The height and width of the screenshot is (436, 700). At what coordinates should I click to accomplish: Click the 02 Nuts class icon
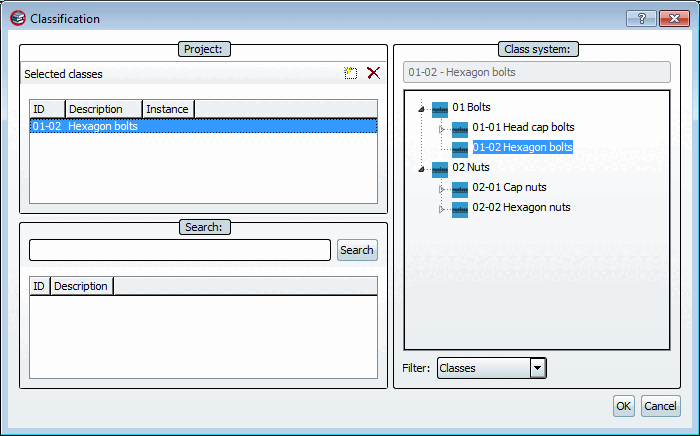[x=440, y=170]
